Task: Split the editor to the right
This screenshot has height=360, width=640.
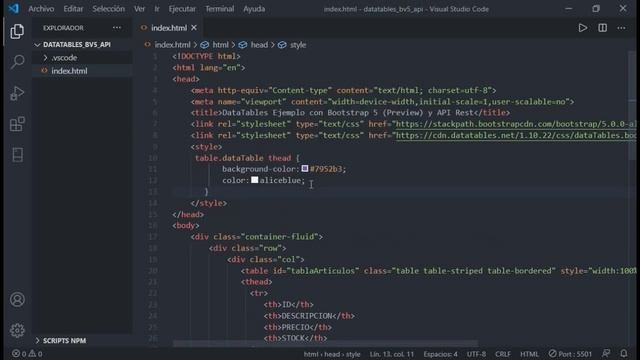Action: pyautogui.click(x=602, y=28)
